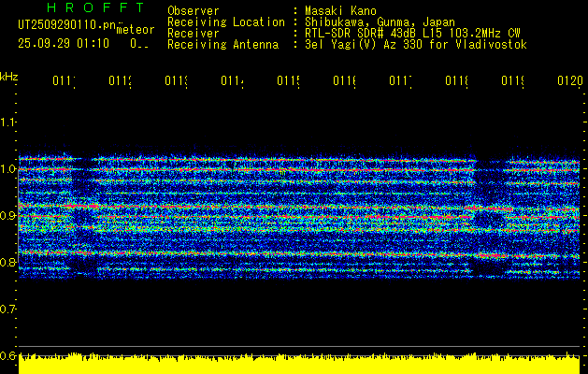This screenshot has width=588, height=374.
Task: Click the 1.0 kHz axis label
Action: (x=7, y=168)
